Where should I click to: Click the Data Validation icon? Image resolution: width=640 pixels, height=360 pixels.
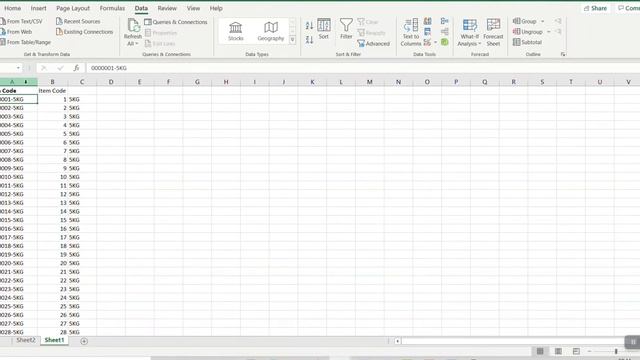(427, 42)
